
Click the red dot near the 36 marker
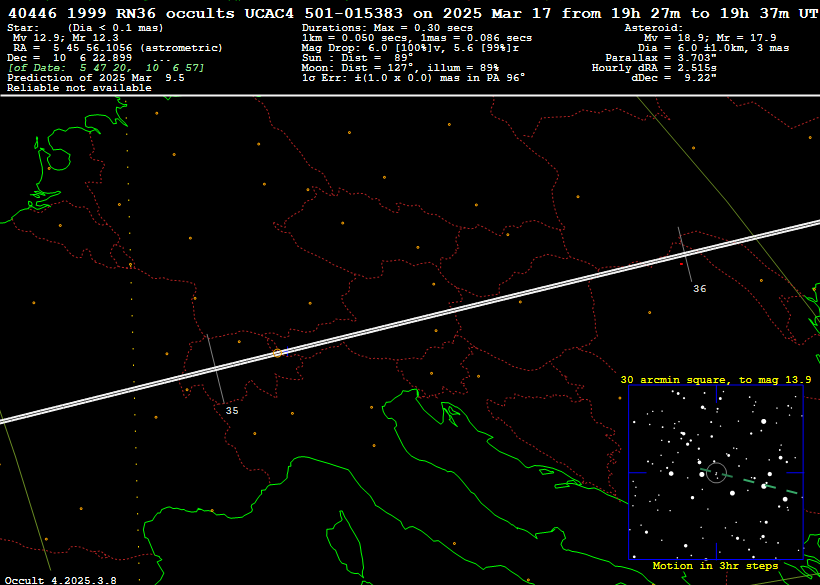point(681,265)
